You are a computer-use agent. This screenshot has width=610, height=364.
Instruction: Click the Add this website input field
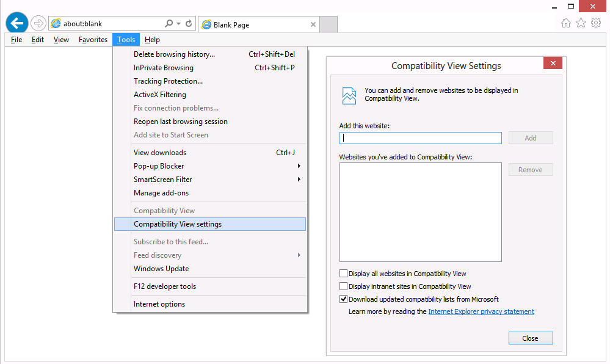[420, 137]
